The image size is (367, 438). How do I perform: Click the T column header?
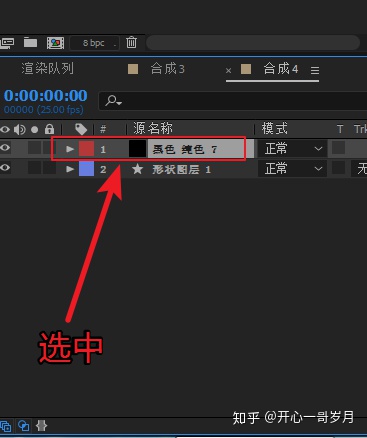[x=340, y=129]
